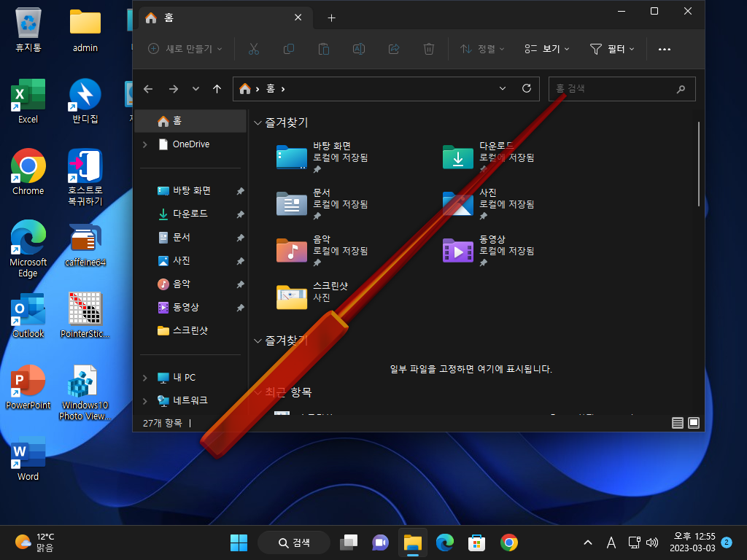Click the Paste clipboard icon

323,49
